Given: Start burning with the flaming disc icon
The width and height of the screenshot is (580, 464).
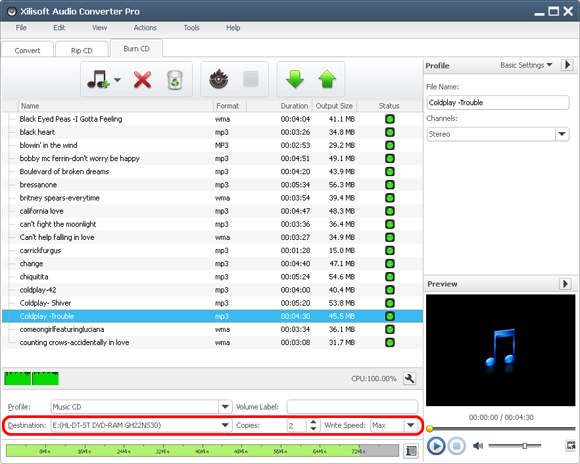Looking at the screenshot, I should [219, 79].
